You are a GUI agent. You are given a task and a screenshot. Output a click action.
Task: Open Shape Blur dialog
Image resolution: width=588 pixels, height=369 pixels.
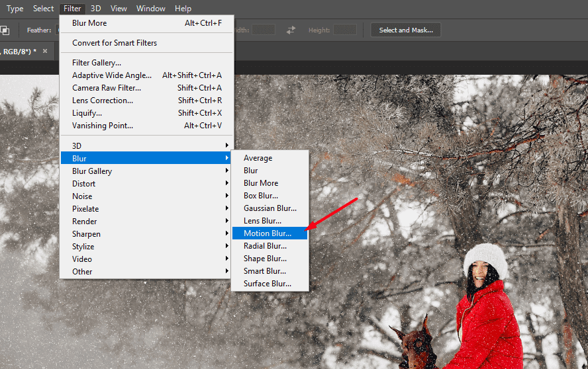pyautogui.click(x=270, y=259)
